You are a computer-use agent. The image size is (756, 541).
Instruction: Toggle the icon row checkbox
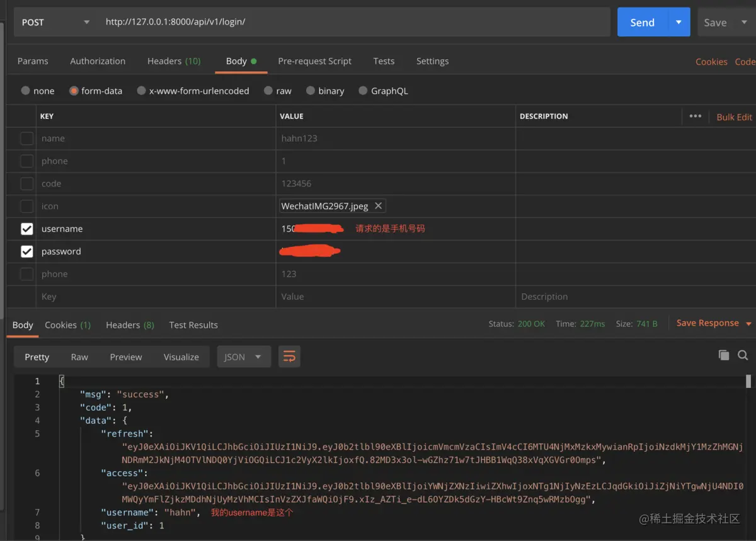click(26, 206)
